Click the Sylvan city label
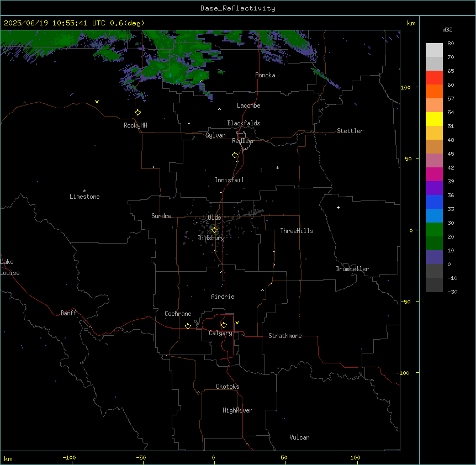The image size is (476, 465). point(215,135)
